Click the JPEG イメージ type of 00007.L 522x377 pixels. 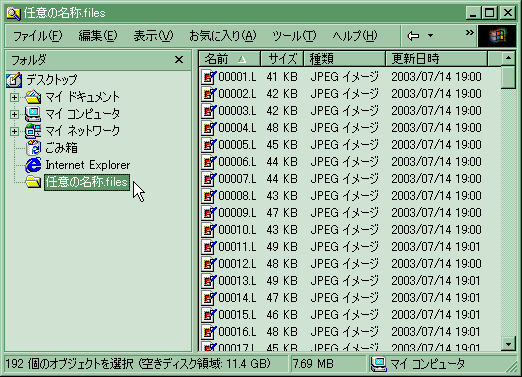click(x=345, y=179)
